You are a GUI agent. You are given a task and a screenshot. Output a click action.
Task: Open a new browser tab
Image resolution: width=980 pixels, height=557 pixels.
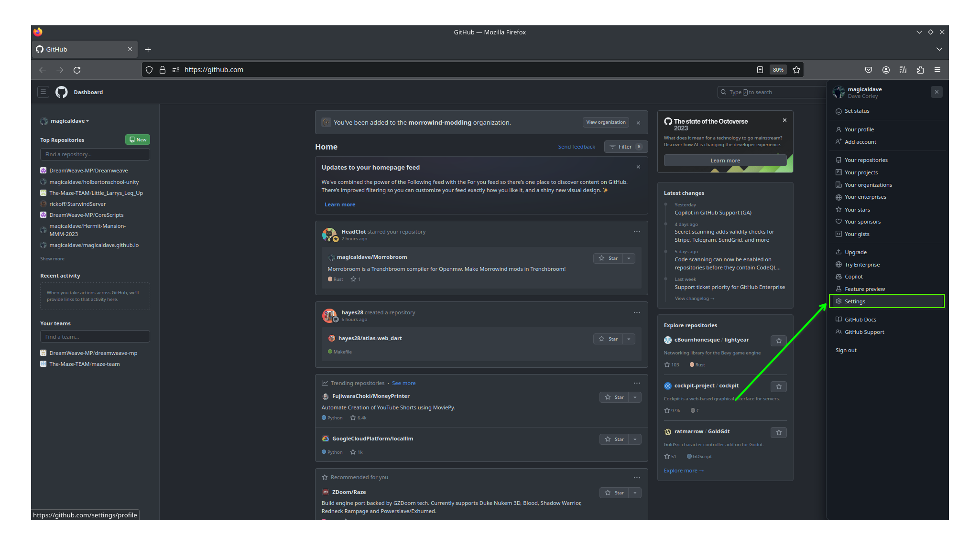[148, 50]
